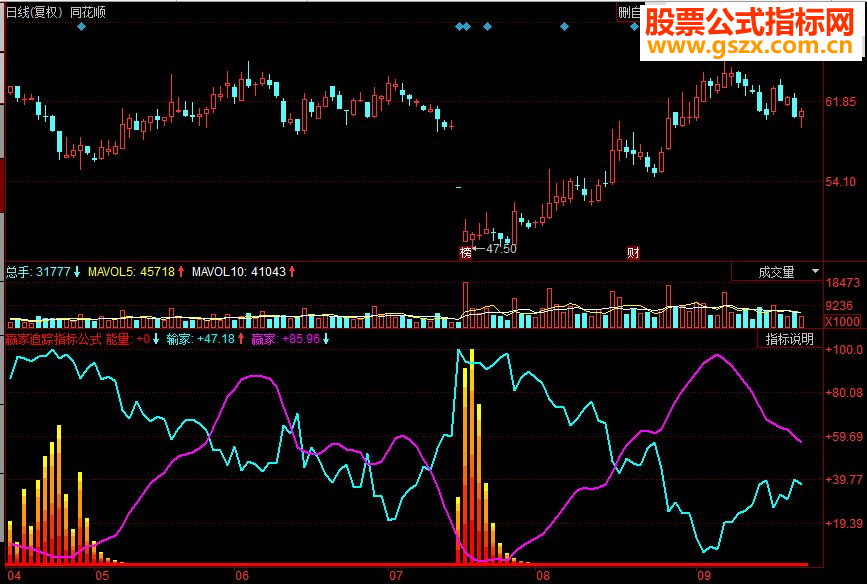The image size is (867, 584).
Task: Click the 日线(复权) period label
Action: 34,12
